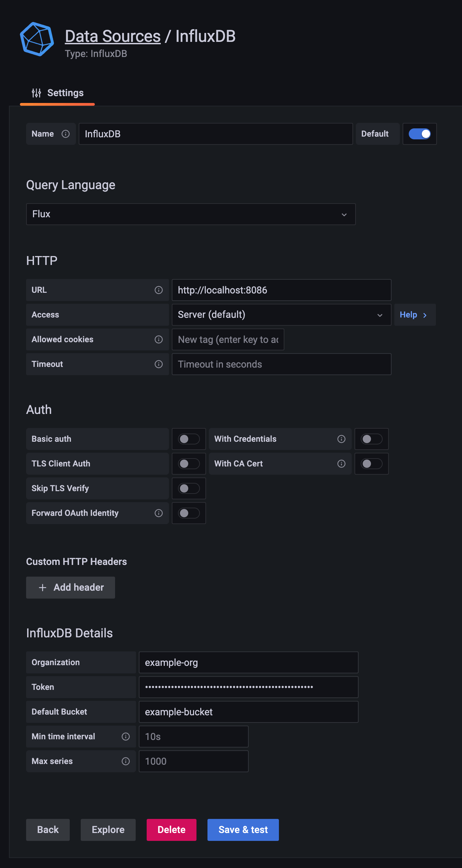The height and width of the screenshot is (868, 462).
Task: Click the Settings tab sliders icon
Action: pos(36,93)
